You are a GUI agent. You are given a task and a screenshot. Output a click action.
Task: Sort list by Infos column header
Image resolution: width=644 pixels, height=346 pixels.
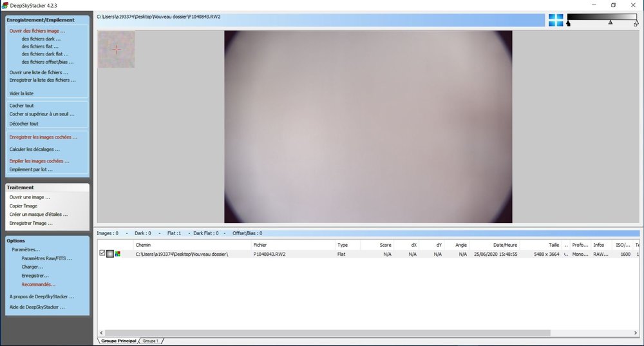(x=601, y=245)
